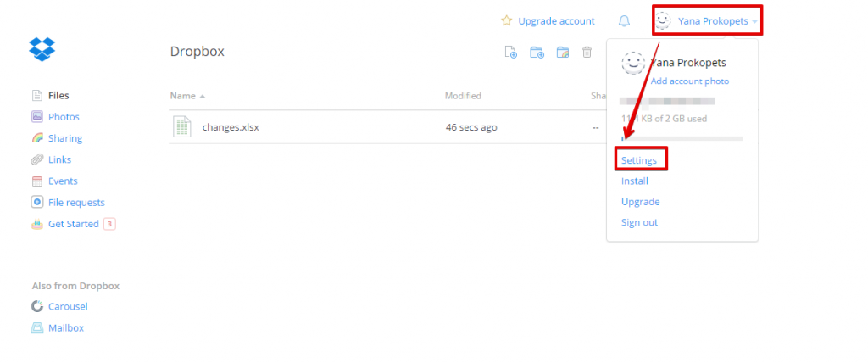Viewport: 868px width, 363px height.
Task: Click the Events calendar icon in sidebar
Action: (x=37, y=181)
